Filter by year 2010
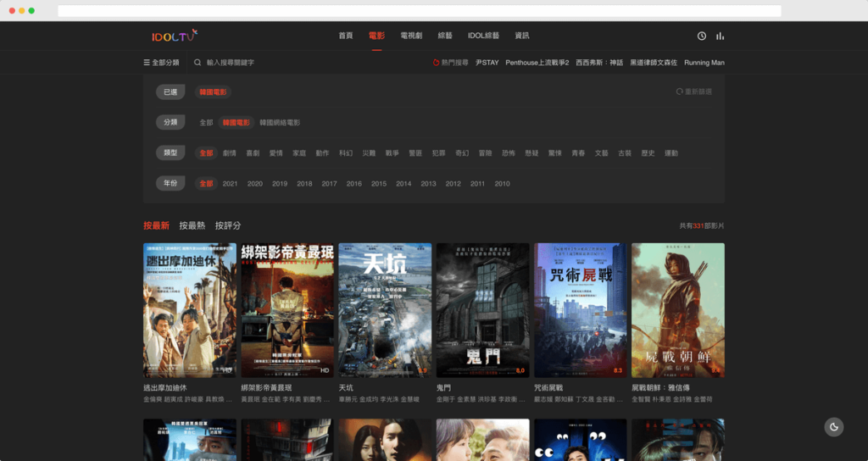Viewport: 868px width, 461px height. pyautogui.click(x=502, y=184)
